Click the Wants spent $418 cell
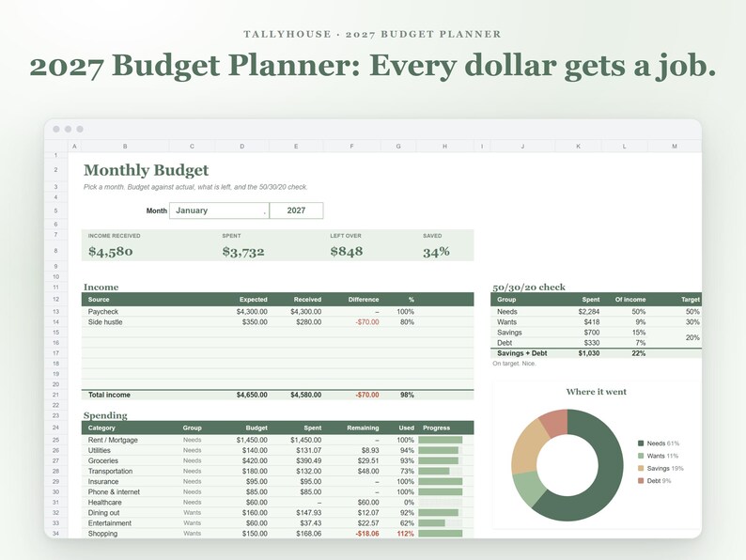Image resolution: width=746 pixels, height=560 pixels. pos(591,322)
